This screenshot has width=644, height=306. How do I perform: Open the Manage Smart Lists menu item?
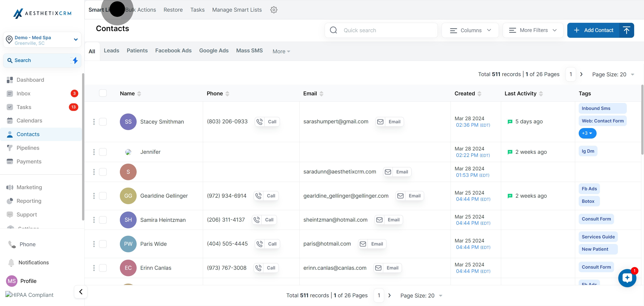click(237, 10)
